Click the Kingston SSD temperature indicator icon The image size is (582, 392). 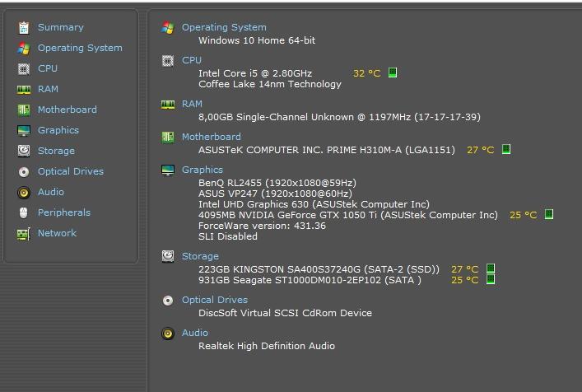[491, 268]
